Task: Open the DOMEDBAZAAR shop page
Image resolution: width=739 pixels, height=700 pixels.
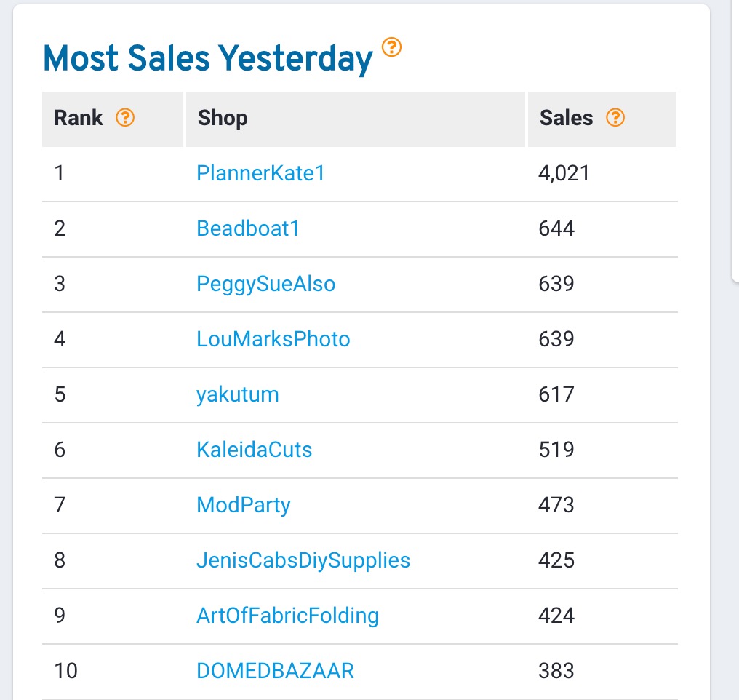Action: click(276, 671)
